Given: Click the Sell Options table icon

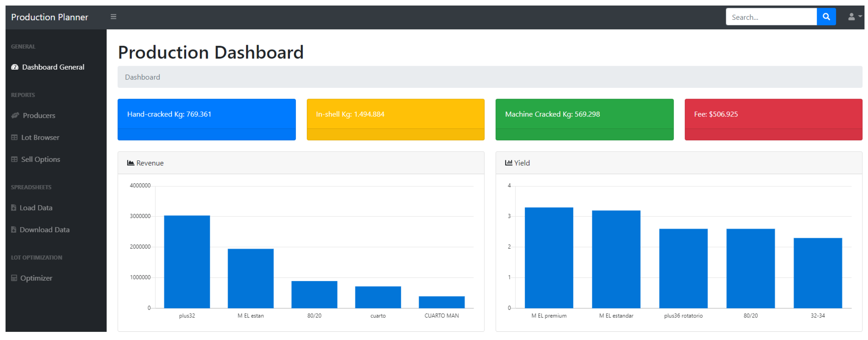Looking at the screenshot, I should click(14, 159).
